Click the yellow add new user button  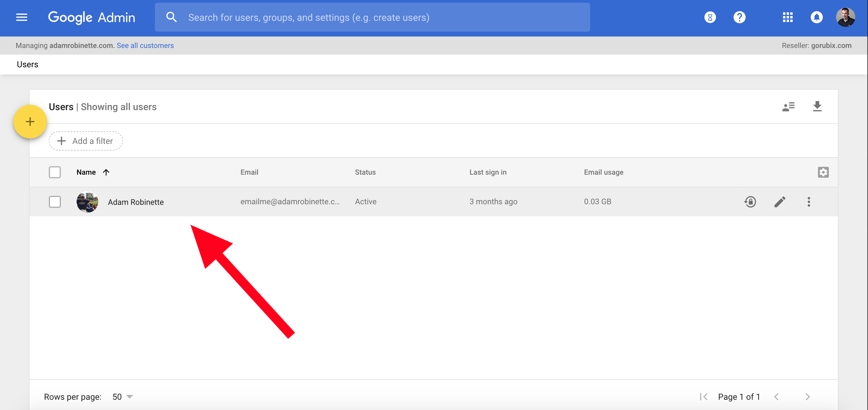tap(30, 122)
